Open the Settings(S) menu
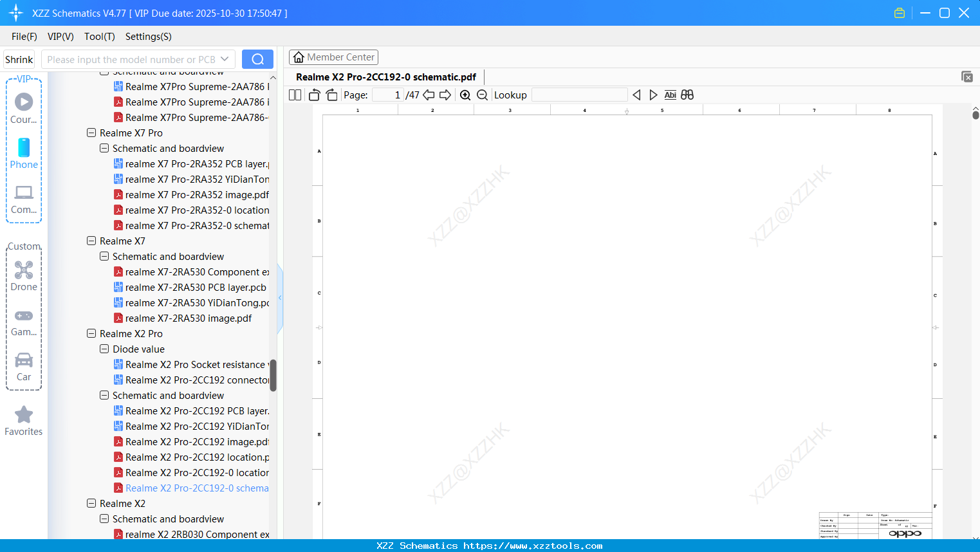Viewport: 980px width, 552px height. coord(149,37)
